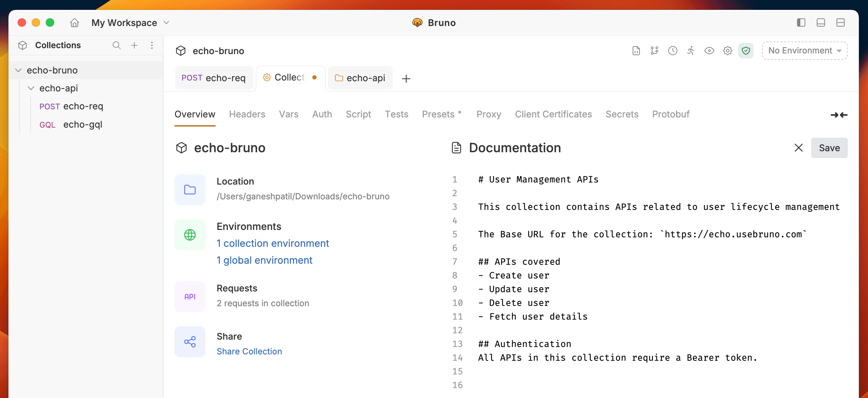Toggle left sidebar layout icon
This screenshot has height=398, width=868.
click(x=801, y=23)
